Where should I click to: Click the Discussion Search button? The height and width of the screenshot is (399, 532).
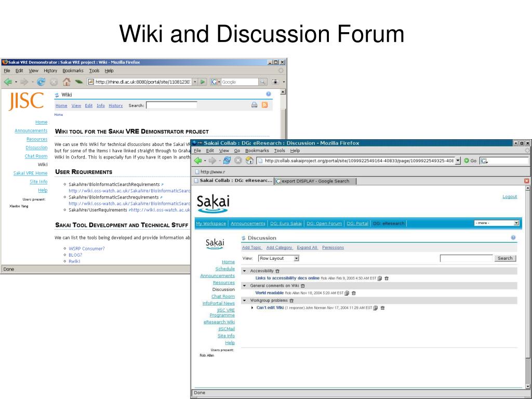505,258
